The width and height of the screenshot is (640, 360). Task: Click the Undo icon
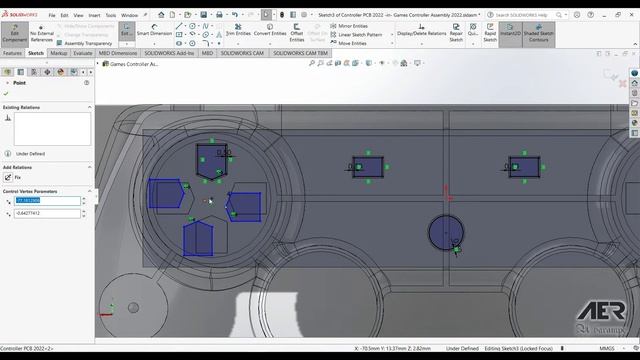click(235, 15)
